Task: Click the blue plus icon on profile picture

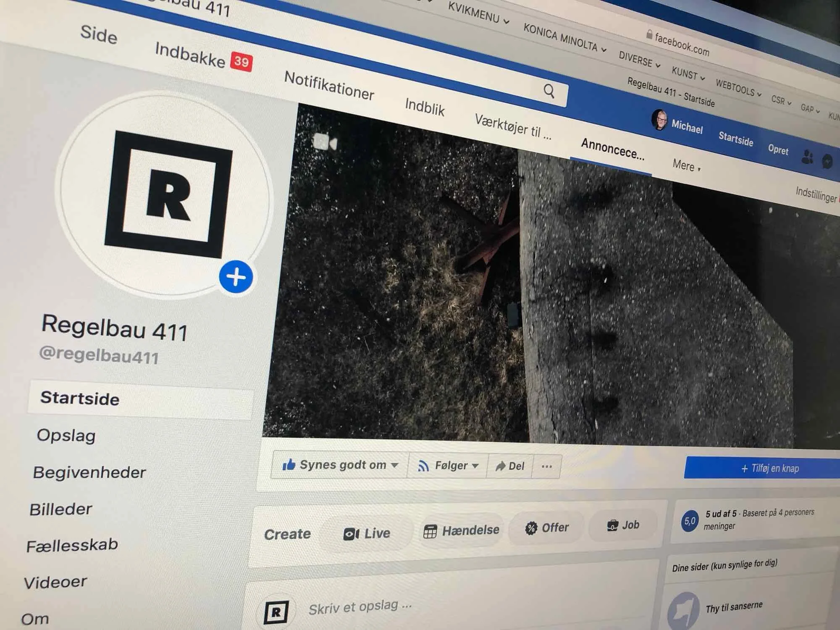Action: (x=236, y=277)
